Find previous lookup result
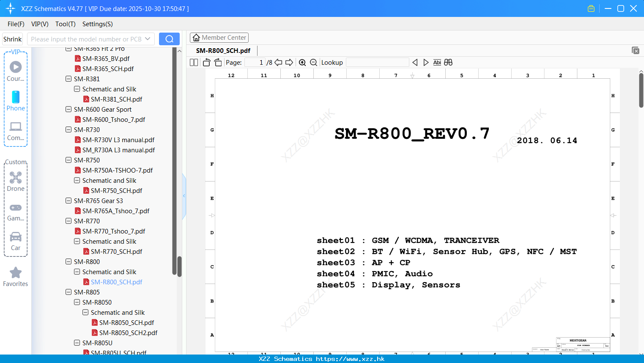Viewport: 644px width, 363px height. click(x=415, y=62)
